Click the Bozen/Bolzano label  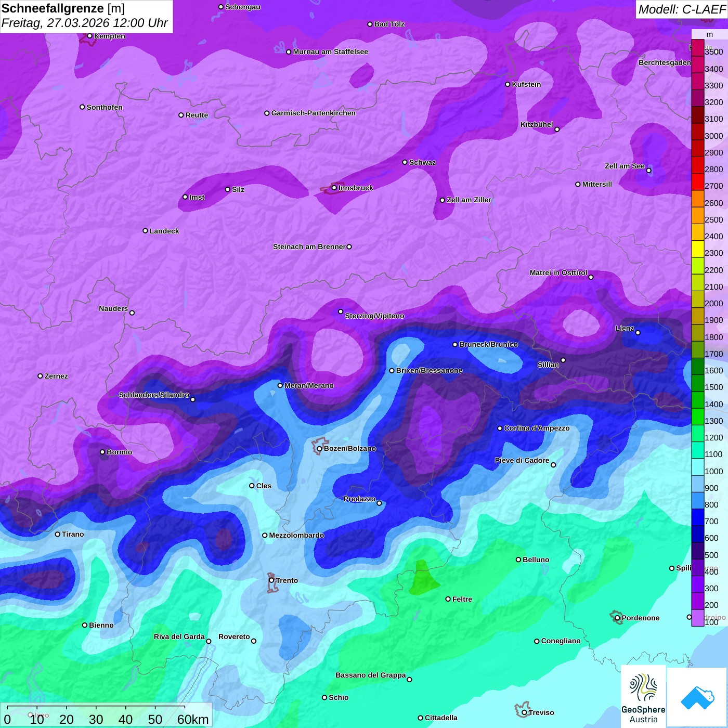tap(349, 448)
